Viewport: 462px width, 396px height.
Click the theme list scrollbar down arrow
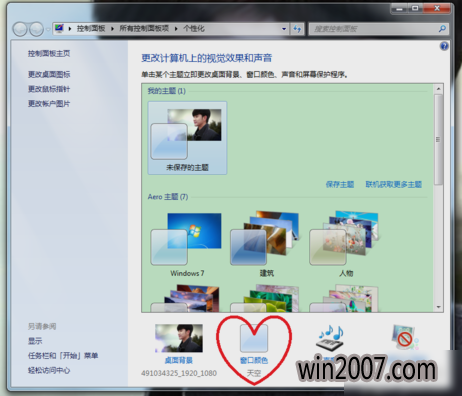point(438,307)
